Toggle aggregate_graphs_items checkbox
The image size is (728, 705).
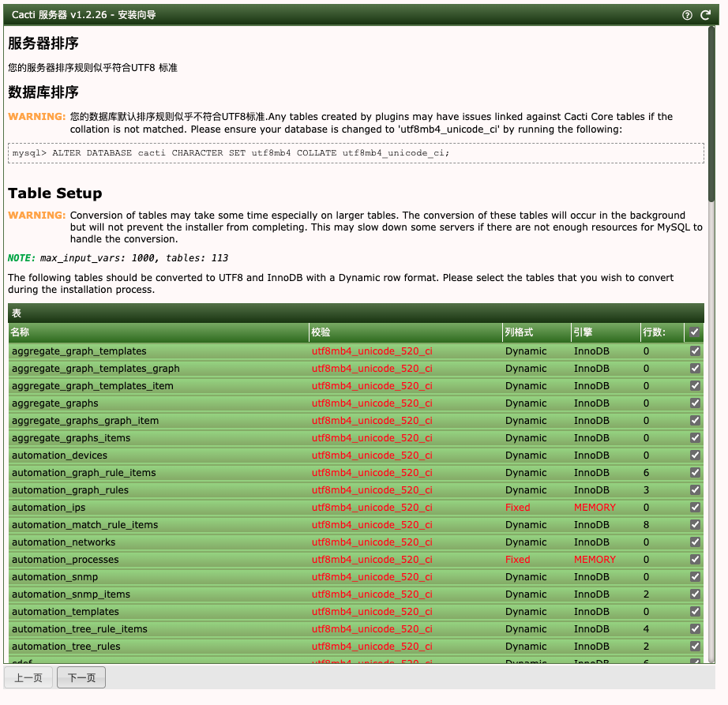(695, 437)
